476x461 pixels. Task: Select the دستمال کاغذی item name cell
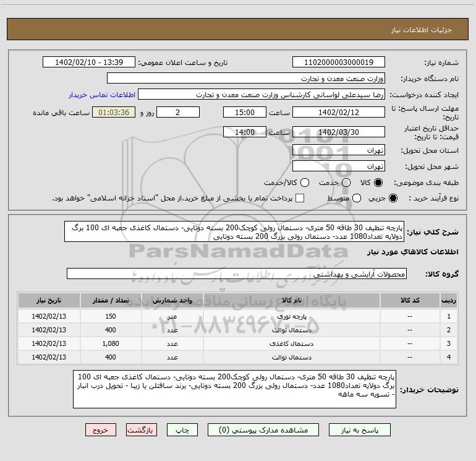pyautogui.click(x=291, y=343)
